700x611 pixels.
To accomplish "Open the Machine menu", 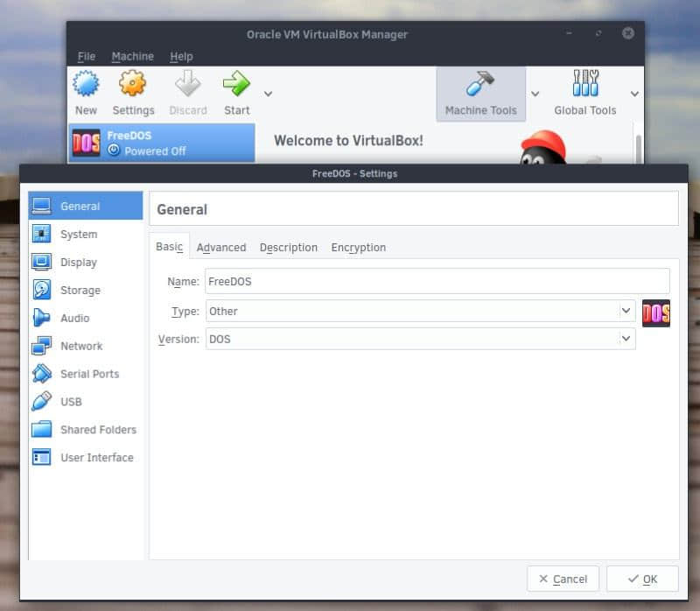I will click(x=133, y=56).
